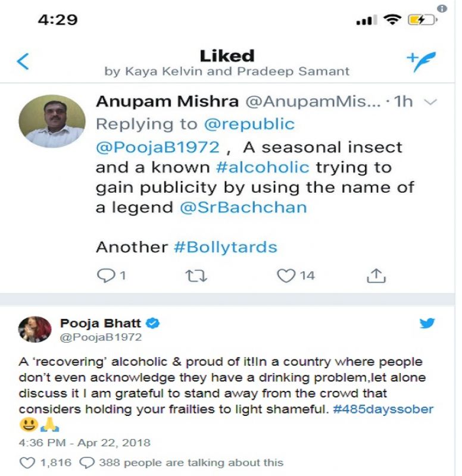The height and width of the screenshot is (476, 462).
Task: Open the @PoojaB1972 mention in reply
Action: coord(157,146)
